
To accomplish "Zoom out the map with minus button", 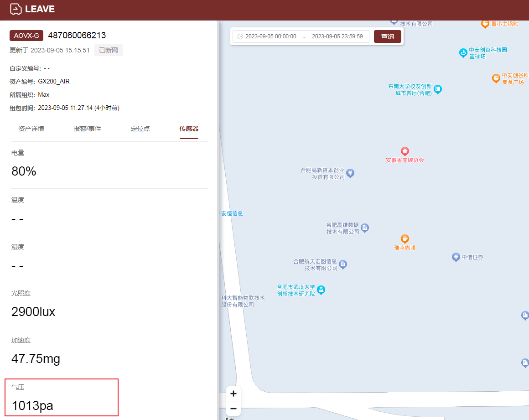I will 233,408.
